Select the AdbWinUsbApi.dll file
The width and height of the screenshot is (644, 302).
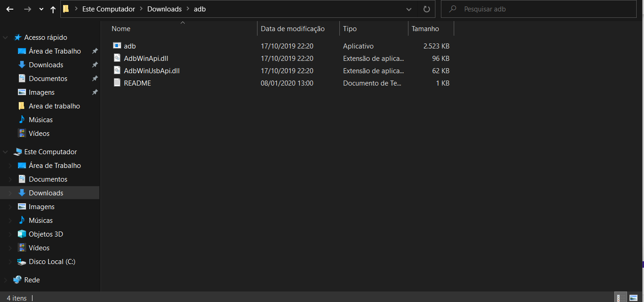(x=151, y=71)
